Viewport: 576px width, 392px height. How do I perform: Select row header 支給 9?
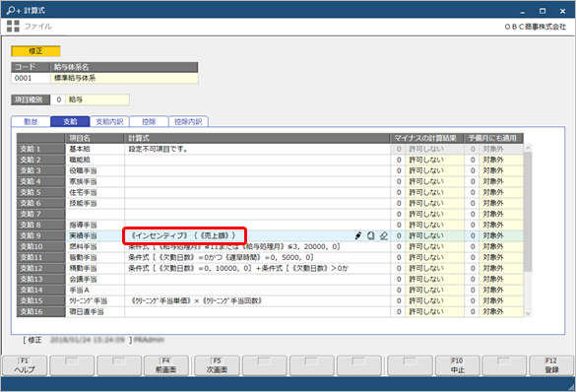pos(40,235)
